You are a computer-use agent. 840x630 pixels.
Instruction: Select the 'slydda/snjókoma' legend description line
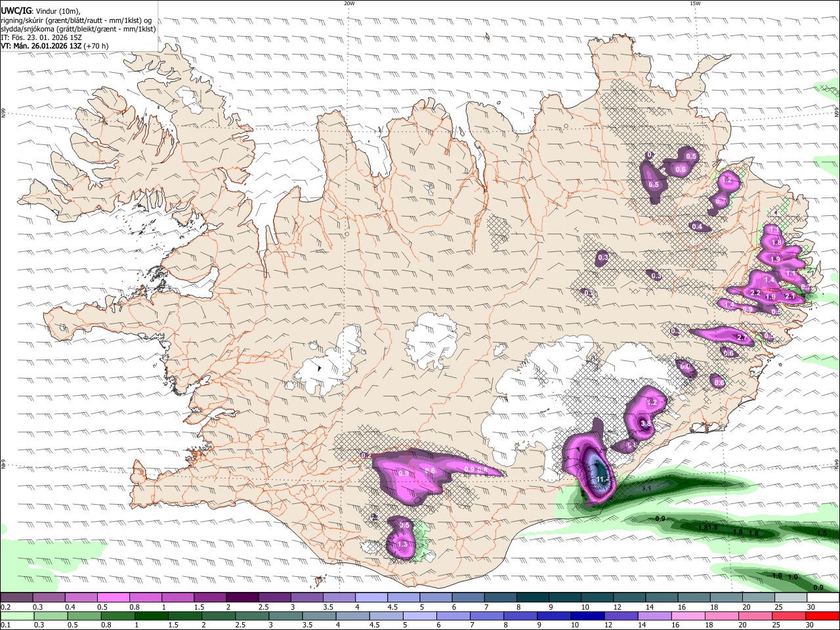(x=78, y=29)
